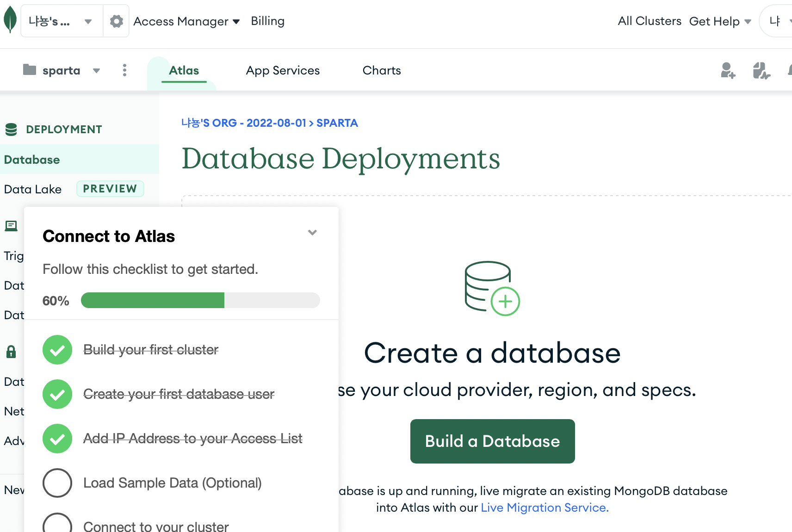
Task: Click the organization breadcrumb link
Action: (x=244, y=123)
